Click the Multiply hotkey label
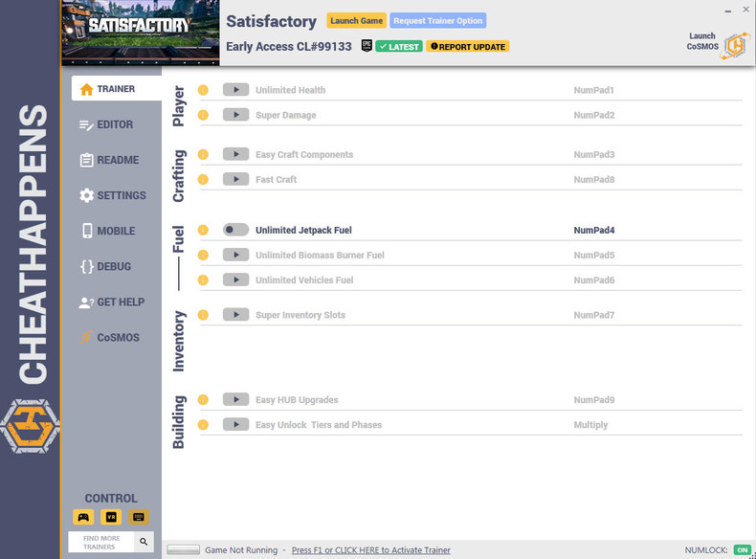The image size is (756, 559). click(590, 425)
